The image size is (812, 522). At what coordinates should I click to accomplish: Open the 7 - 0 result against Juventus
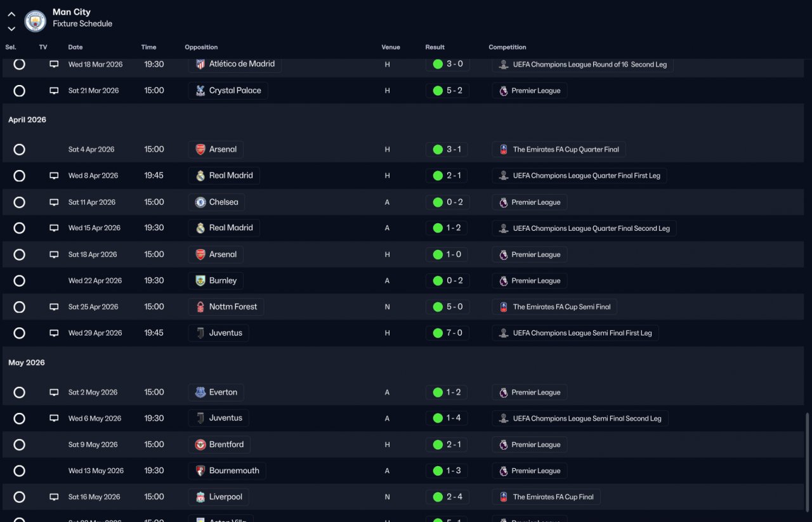pos(447,333)
